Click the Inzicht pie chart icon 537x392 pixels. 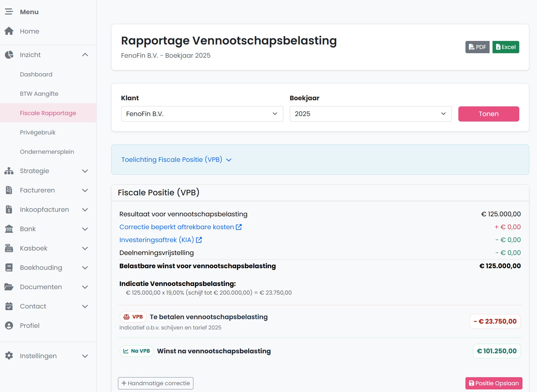(9, 55)
